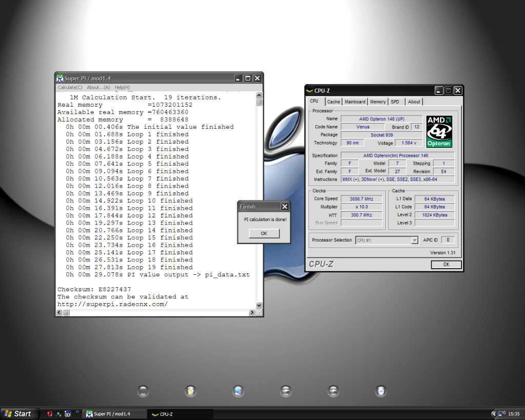Click Super PI vertical scrollbar thumb
This screenshot has height=420, width=525.
pos(259,102)
